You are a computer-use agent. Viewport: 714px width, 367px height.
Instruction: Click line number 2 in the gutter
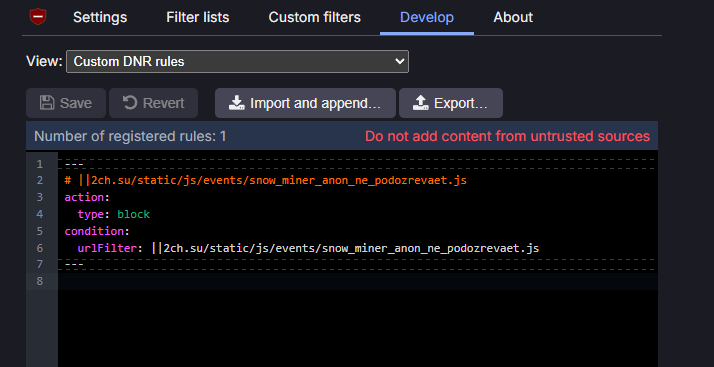pos(40,180)
